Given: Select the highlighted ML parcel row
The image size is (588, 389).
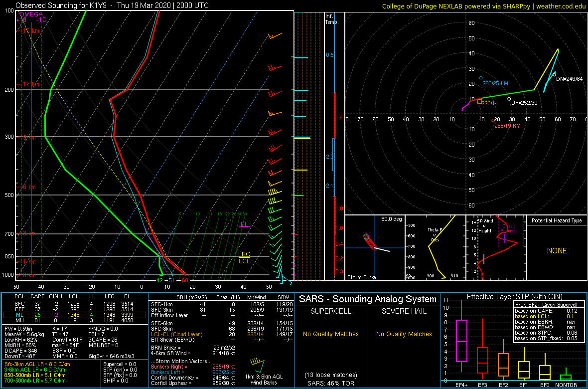Looking at the screenshot, I should coord(74,315).
